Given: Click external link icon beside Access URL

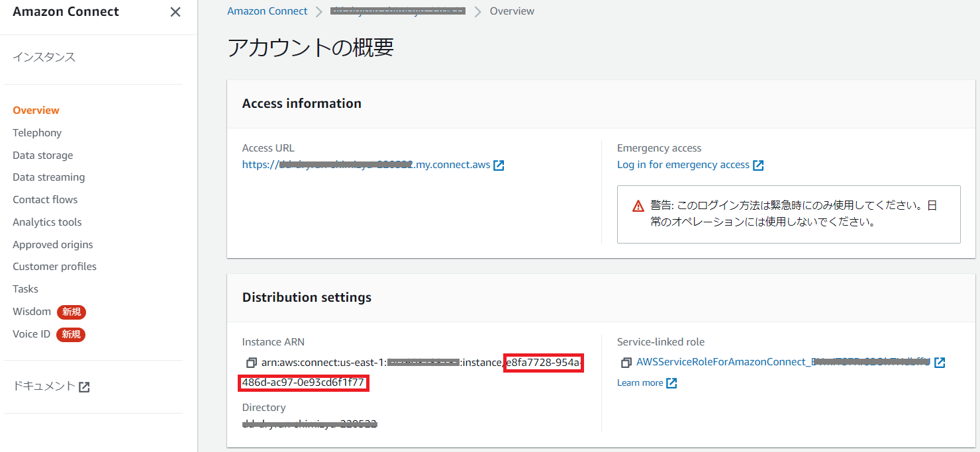Looking at the screenshot, I should [x=499, y=165].
